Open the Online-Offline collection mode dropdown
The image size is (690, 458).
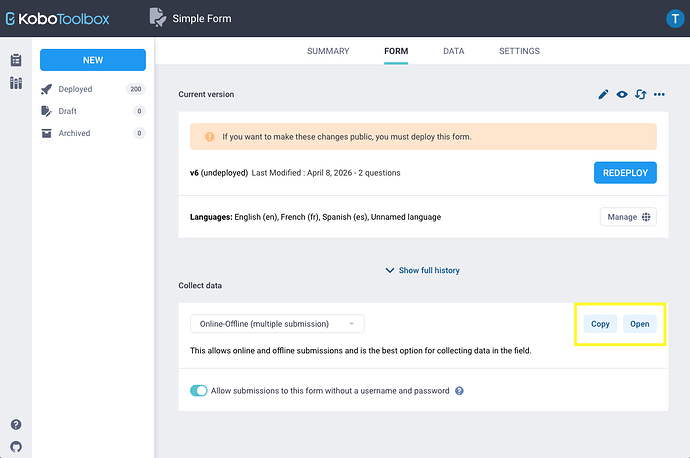277,323
